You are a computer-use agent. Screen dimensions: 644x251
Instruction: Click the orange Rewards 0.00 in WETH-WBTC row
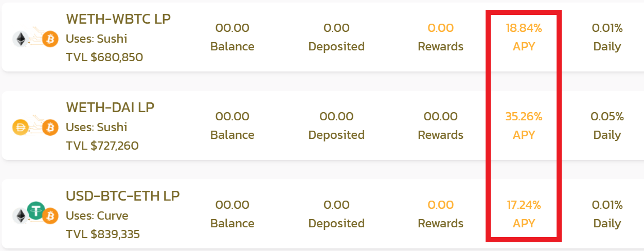[441, 28]
